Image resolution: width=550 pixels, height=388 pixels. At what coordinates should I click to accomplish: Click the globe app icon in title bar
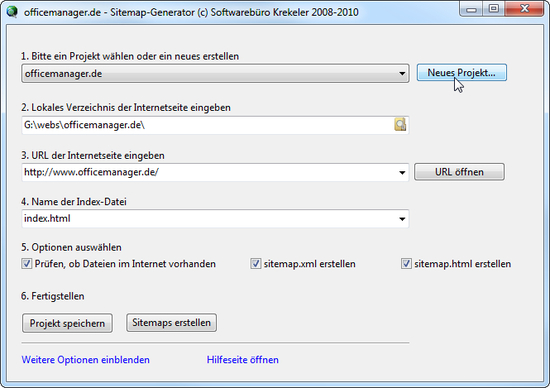(12, 12)
